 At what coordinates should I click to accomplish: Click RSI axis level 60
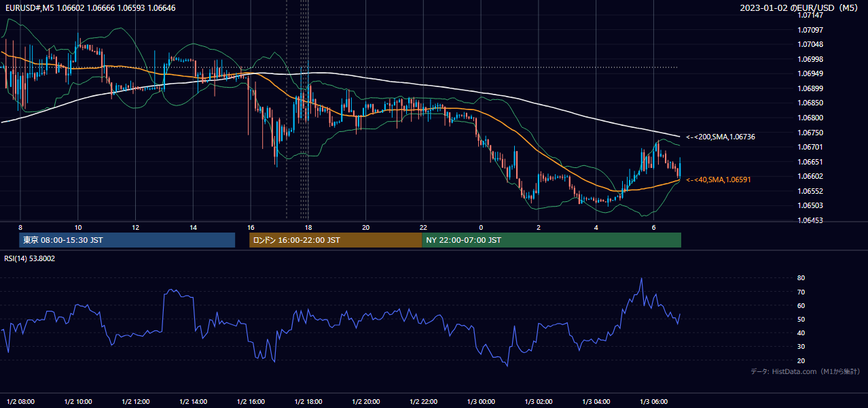[x=801, y=305]
